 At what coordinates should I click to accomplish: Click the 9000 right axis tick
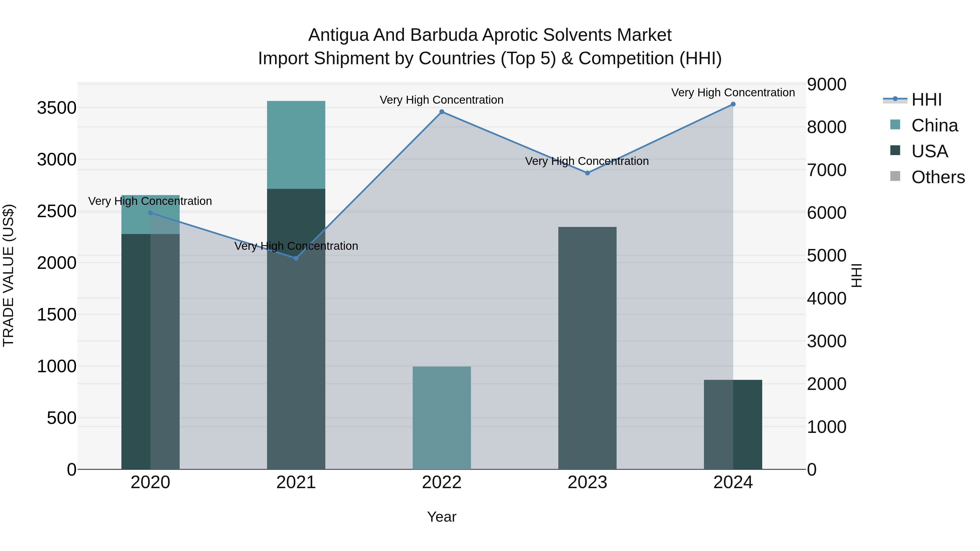827,84
